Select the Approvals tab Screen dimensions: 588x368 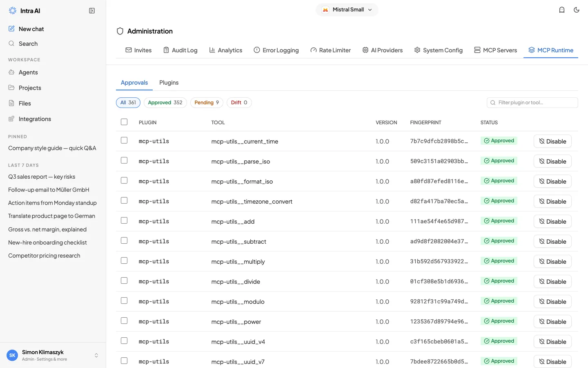(134, 83)
